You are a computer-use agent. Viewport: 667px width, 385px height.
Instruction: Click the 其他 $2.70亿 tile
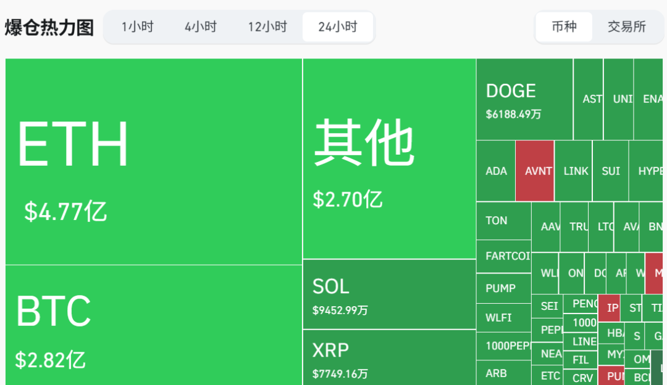pos(389,158)
